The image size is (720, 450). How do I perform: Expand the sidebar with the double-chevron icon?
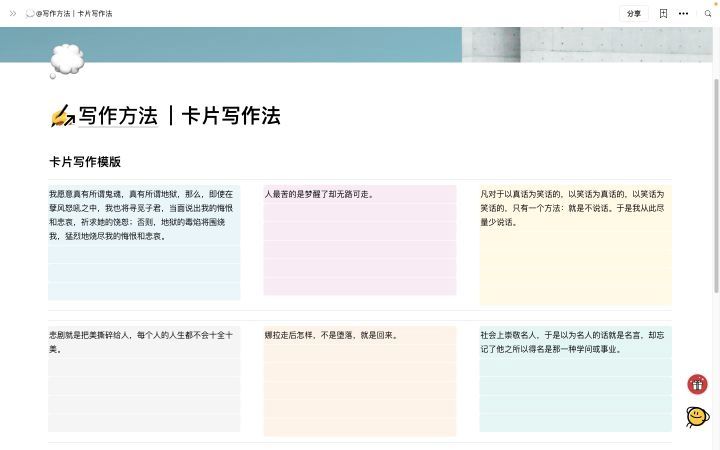(x=13, y=14)
